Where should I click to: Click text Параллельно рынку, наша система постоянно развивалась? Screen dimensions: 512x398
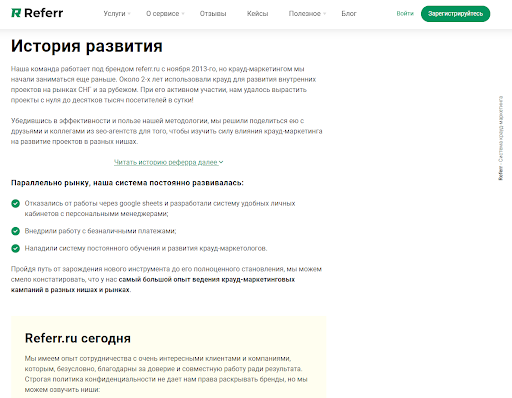127,183
